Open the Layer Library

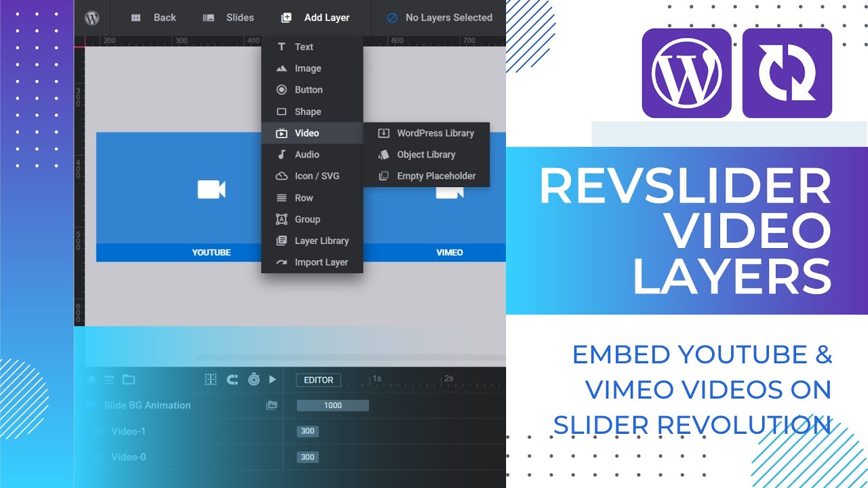[x=312, y=241]
